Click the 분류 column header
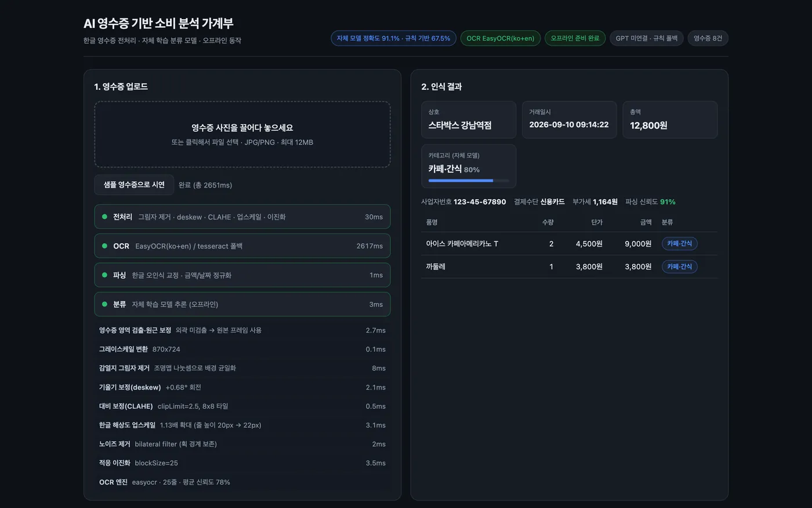This screenshot has height=508, width=812. [x=667, y=222]
